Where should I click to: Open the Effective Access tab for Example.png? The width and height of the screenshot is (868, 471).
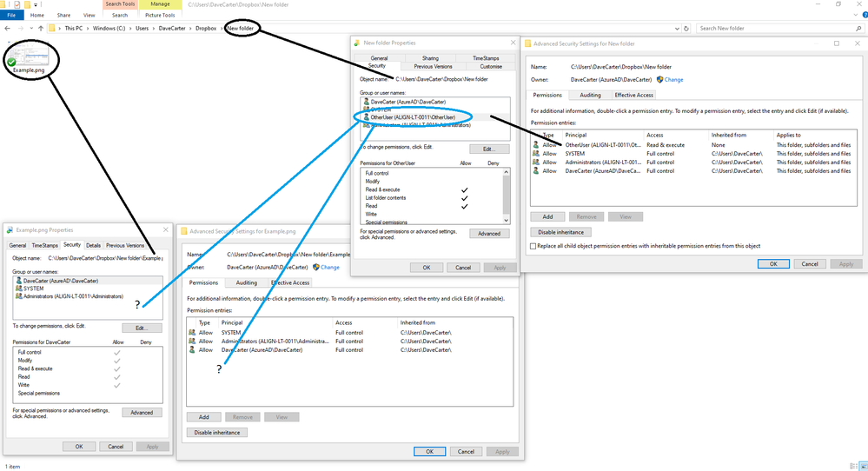click(x=290, y=282)
